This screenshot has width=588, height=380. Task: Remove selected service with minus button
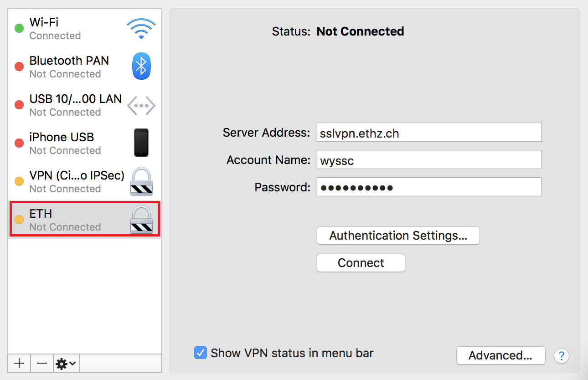[x=42, y=363]
